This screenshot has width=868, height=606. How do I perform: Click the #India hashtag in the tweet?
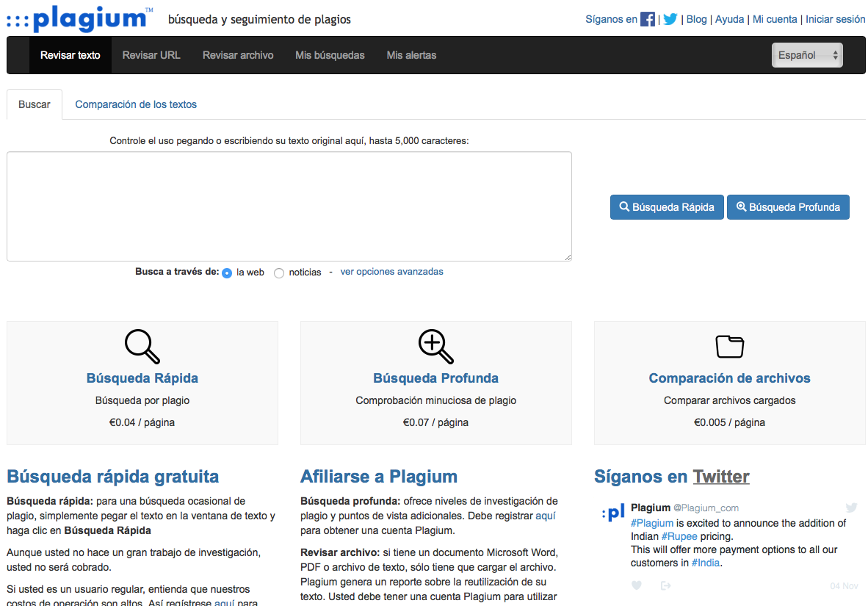pos(706,563)
